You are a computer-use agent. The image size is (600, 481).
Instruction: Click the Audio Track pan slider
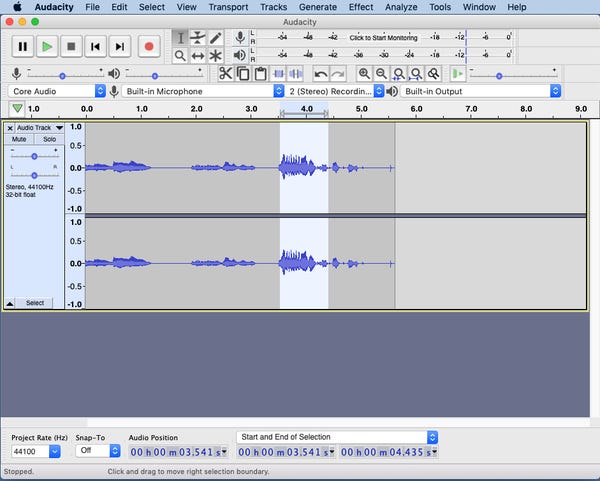34,175
